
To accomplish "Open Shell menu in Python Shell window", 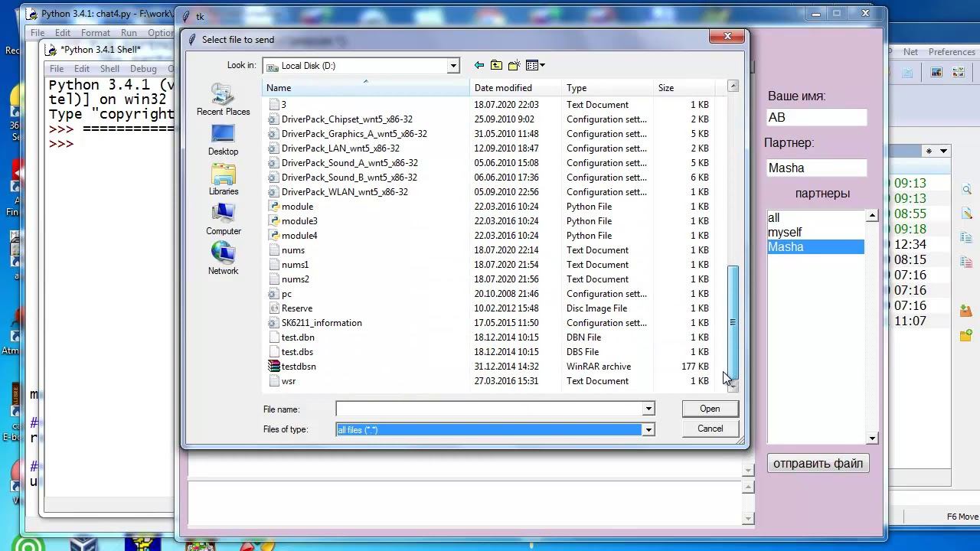I will point(109,69).
